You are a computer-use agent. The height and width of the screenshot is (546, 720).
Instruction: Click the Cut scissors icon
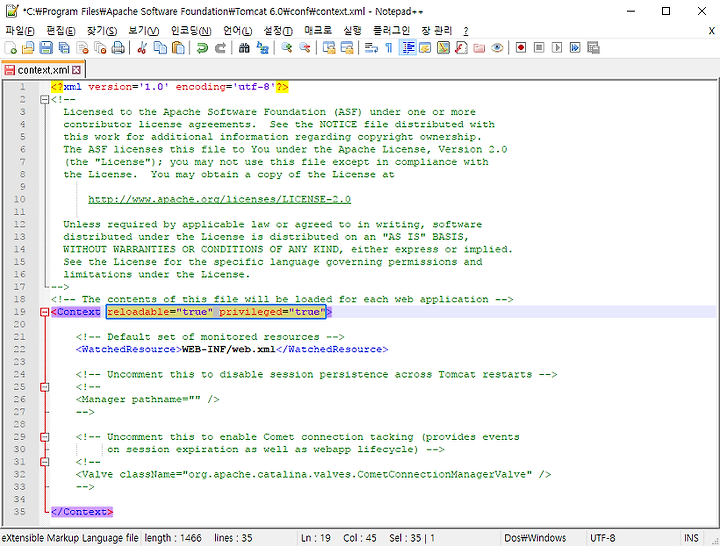[x=142, y=48]
